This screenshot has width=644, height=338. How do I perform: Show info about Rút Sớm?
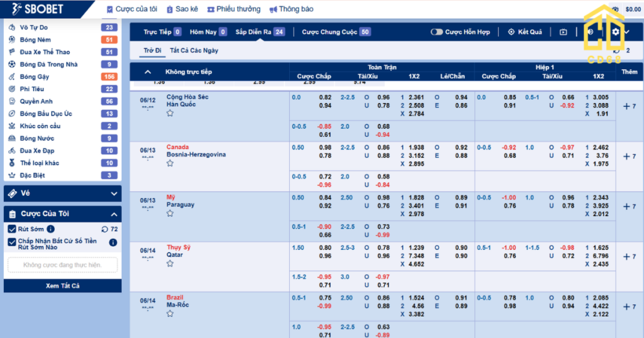pos(50,229)
